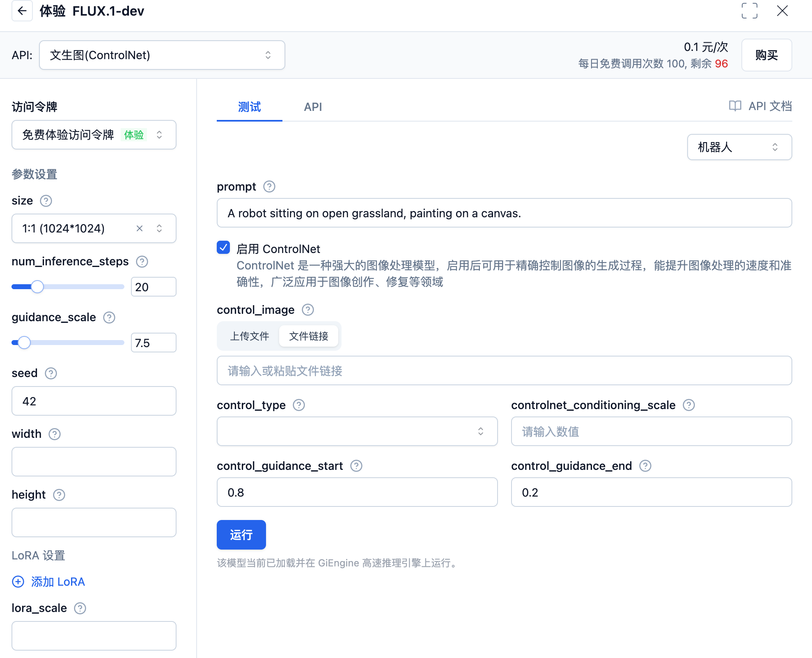Select the 上传文件 option
The height and width of the screenshot is (658, 812).
(x=249, y=336)
